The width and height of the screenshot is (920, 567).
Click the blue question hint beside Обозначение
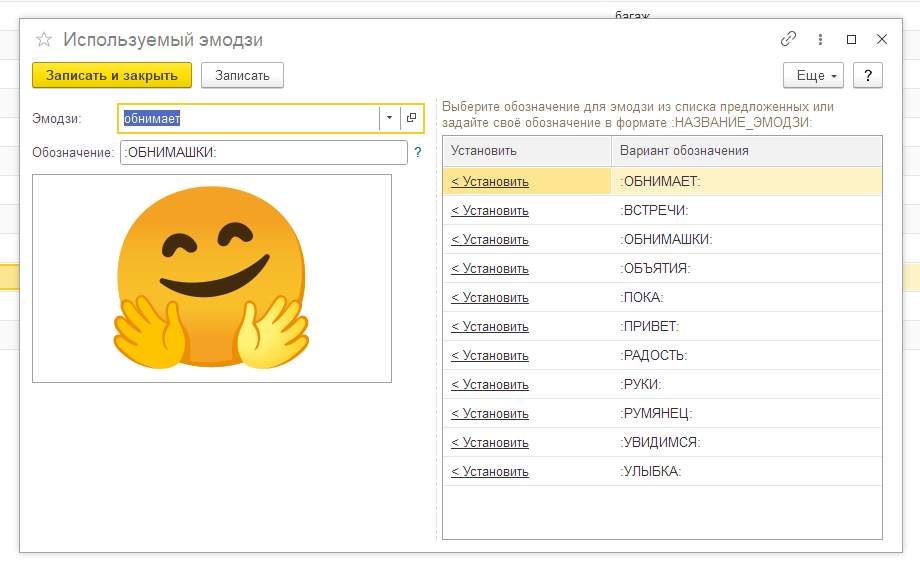[x=418, y=153]
